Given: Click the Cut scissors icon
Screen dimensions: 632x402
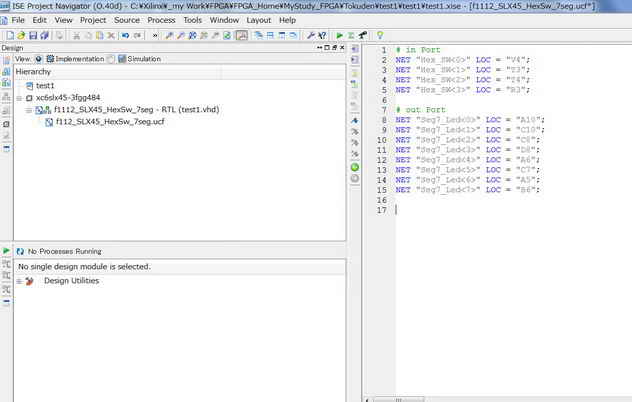Looking at the screenshot, I should [x=76, y=35].
